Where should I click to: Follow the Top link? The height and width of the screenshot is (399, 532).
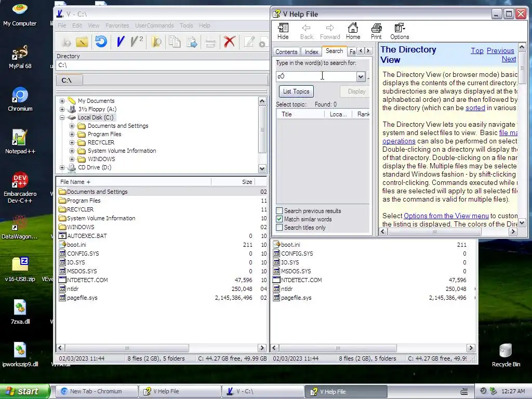[x=477, y=50]
